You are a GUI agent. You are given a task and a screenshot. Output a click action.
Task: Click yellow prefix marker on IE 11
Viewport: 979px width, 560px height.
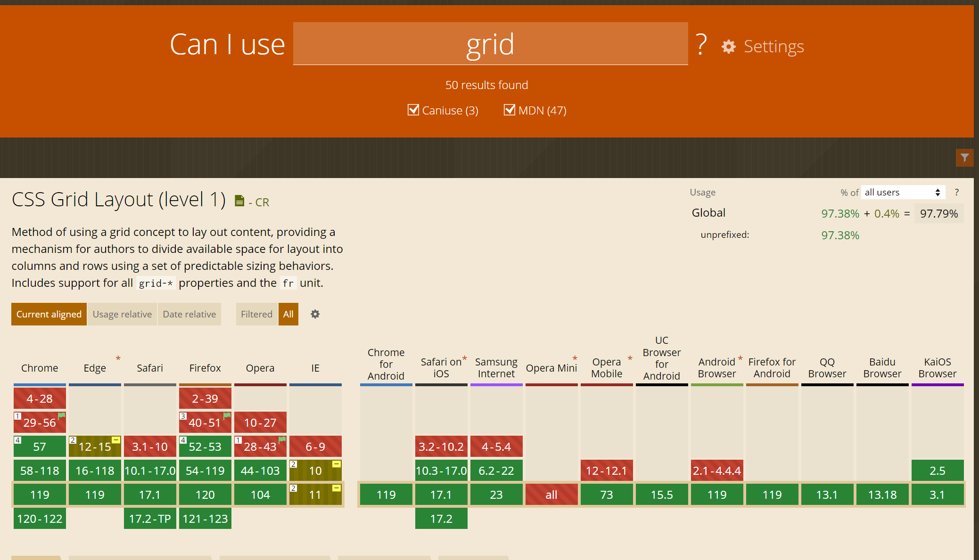(x=337, y=488)
